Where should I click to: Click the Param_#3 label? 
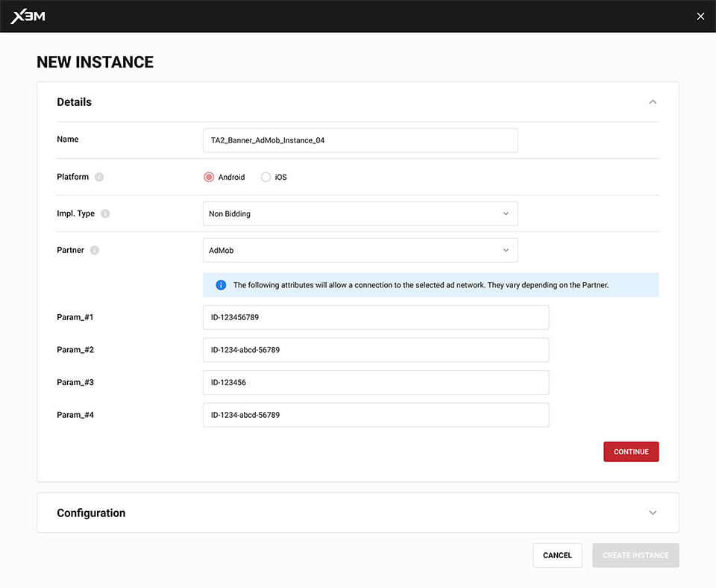tap(75, 382)
